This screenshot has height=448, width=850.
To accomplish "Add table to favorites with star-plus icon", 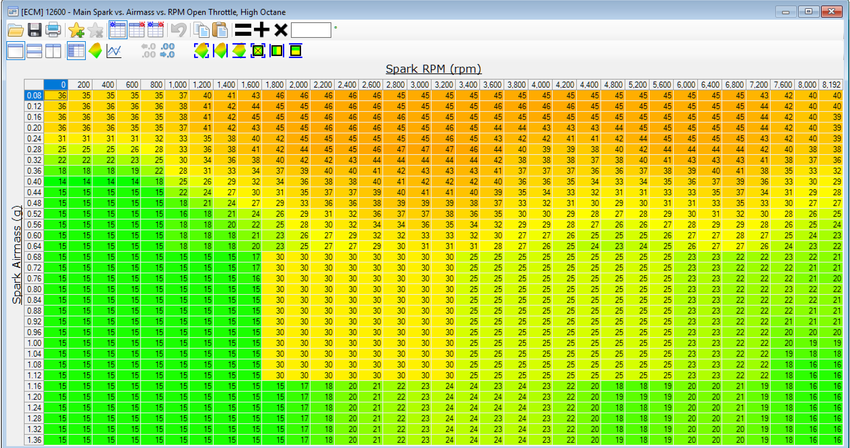I will click(x=77, y=30).
